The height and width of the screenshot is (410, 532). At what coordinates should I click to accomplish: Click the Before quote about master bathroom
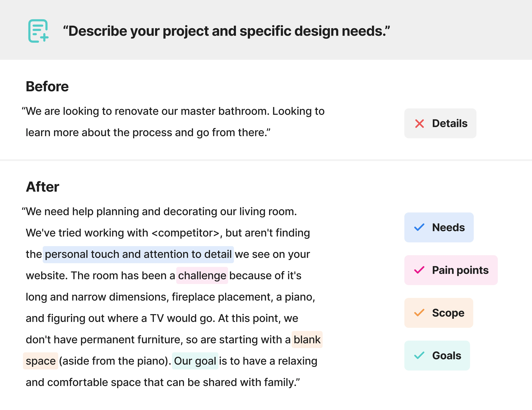coord(173,122)
